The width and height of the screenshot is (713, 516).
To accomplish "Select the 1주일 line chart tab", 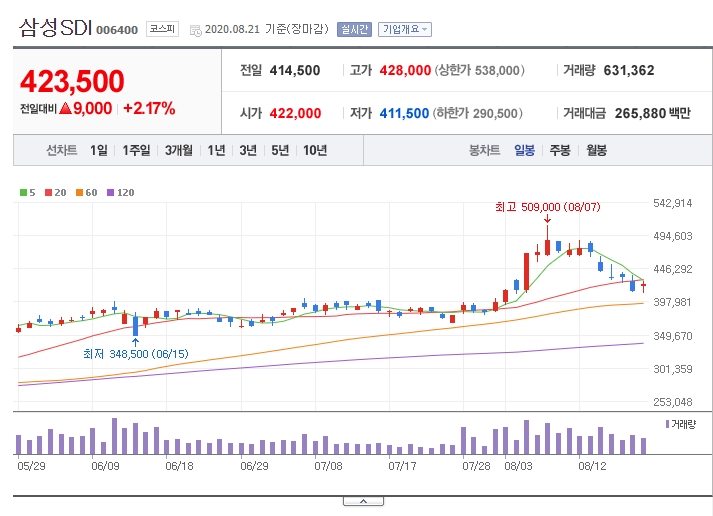I will [x=136, y=150].
